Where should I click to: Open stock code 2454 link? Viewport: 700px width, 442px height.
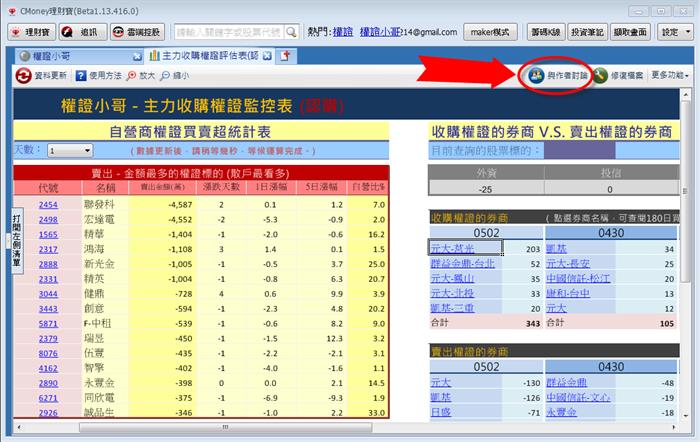(48, 204)
